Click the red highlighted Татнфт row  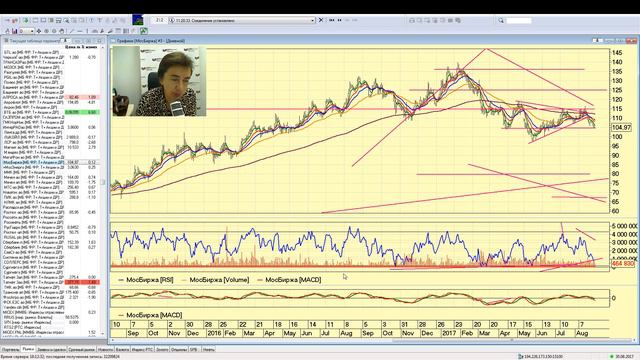coord(50,282)
